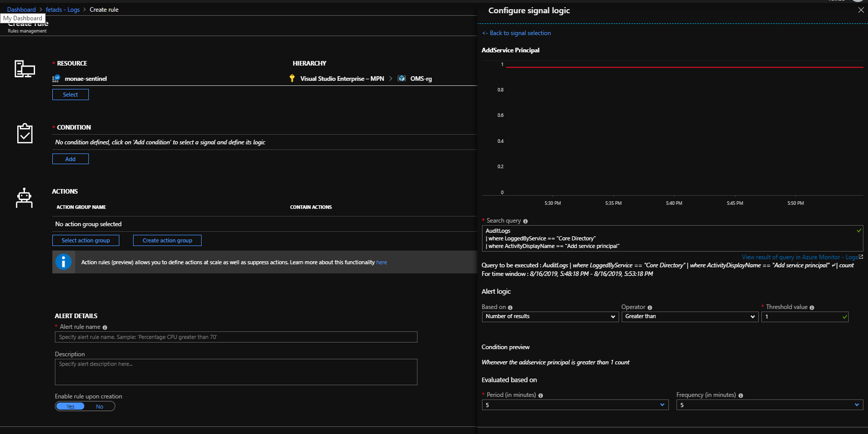The image size is (868, 434).
Task: Set Enable rule upon creation to Yes
Action: tap(71, 407)
